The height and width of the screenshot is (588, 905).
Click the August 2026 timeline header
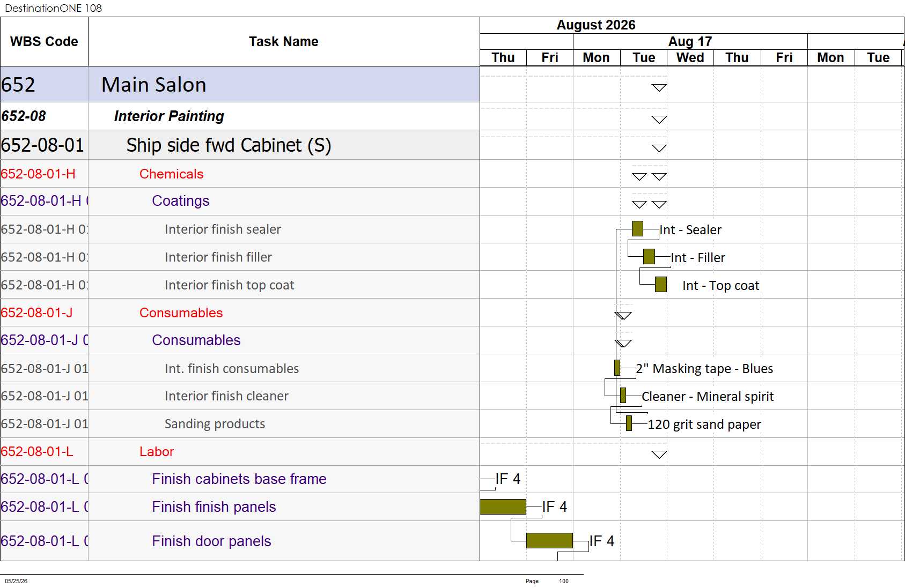pos(595,25)
